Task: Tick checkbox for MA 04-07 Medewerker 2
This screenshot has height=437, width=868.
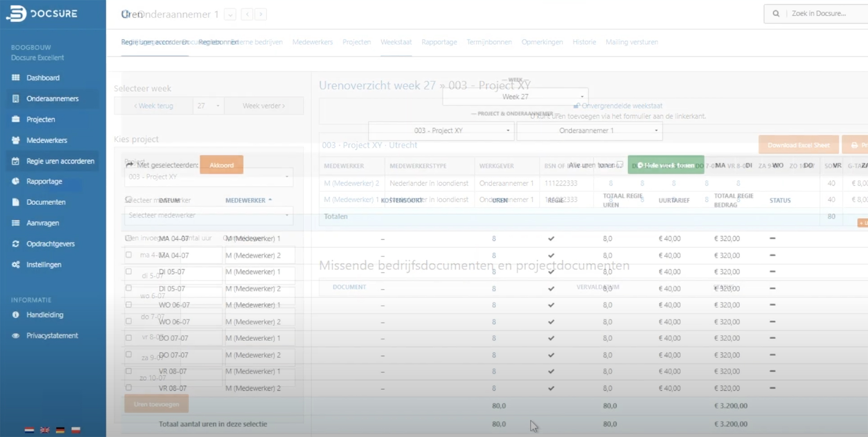Action: coord(129,255)
